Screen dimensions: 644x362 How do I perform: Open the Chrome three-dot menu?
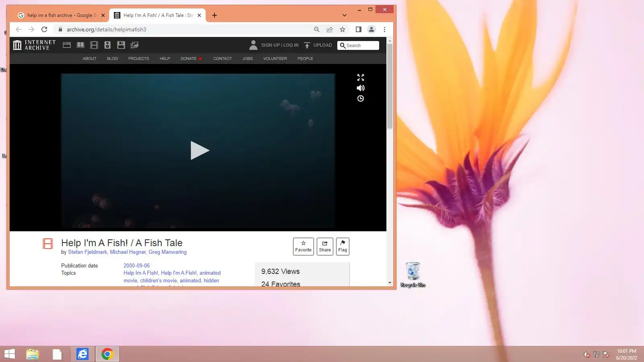tap(384, 29)
